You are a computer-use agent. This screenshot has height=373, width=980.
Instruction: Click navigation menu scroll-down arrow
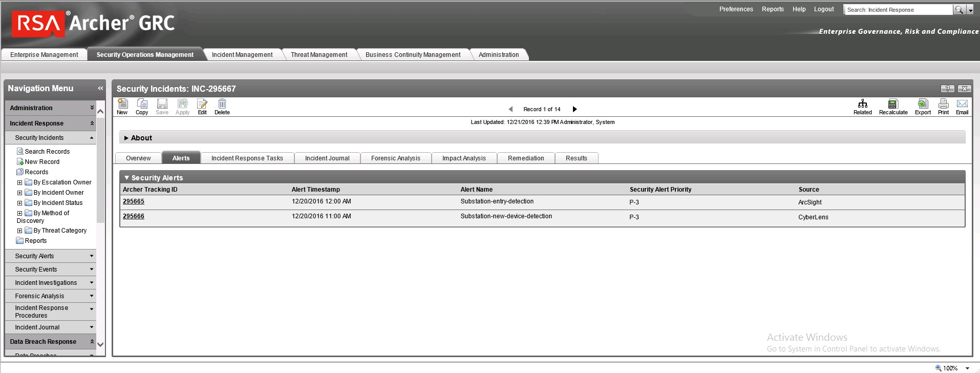tap(100, 344)
